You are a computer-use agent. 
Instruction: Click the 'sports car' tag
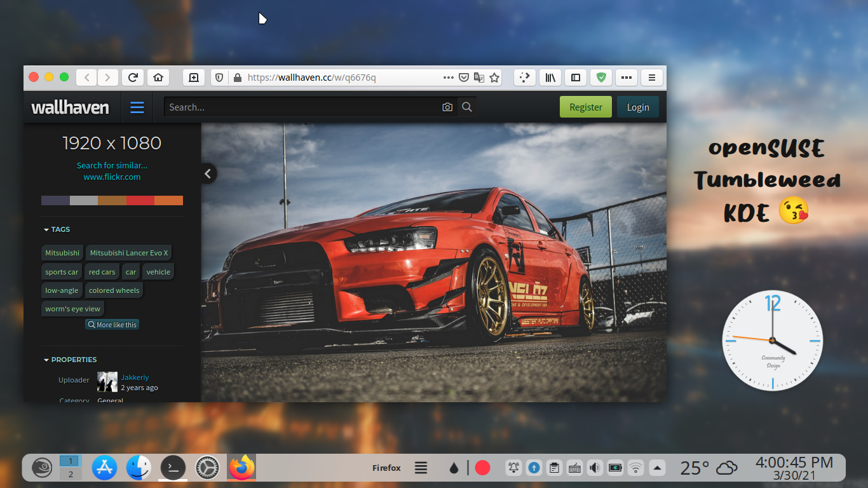pyautogui.click(x=62, y=272)
